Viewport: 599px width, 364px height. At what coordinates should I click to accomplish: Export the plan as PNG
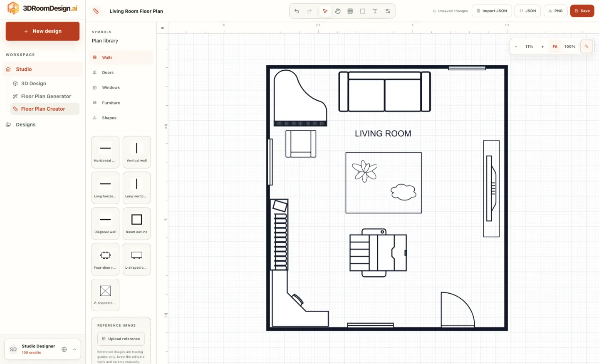pos(556,11)
